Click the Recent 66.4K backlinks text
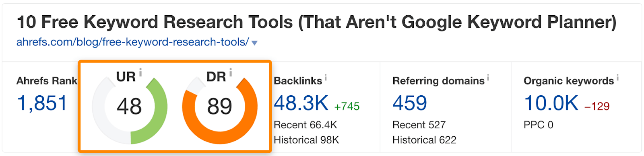The image size is (644, 156). [x=305, y=125]
